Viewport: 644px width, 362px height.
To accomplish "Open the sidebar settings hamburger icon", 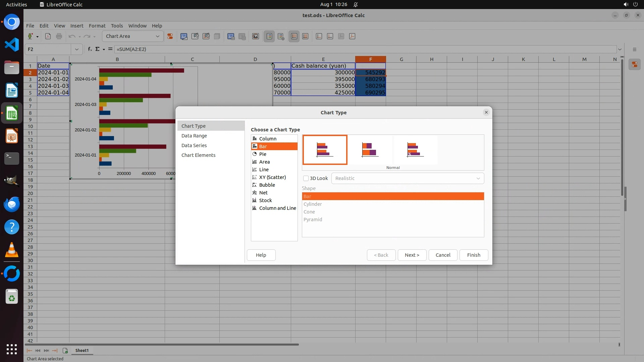I will click(x=634, y=49).
